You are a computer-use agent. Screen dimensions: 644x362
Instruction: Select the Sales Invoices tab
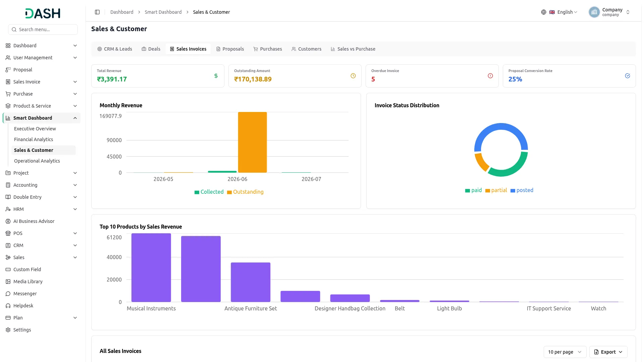188,49
